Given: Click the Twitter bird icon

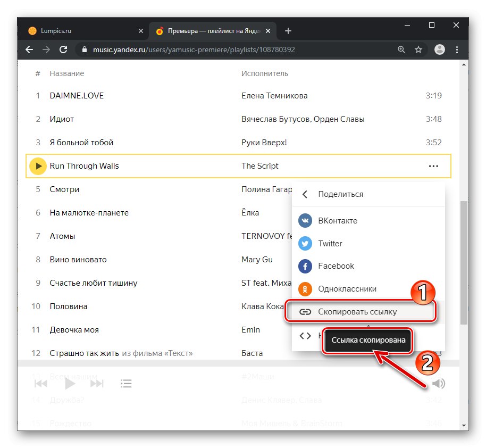Looking at the screenshot, I should coord(305,244).
